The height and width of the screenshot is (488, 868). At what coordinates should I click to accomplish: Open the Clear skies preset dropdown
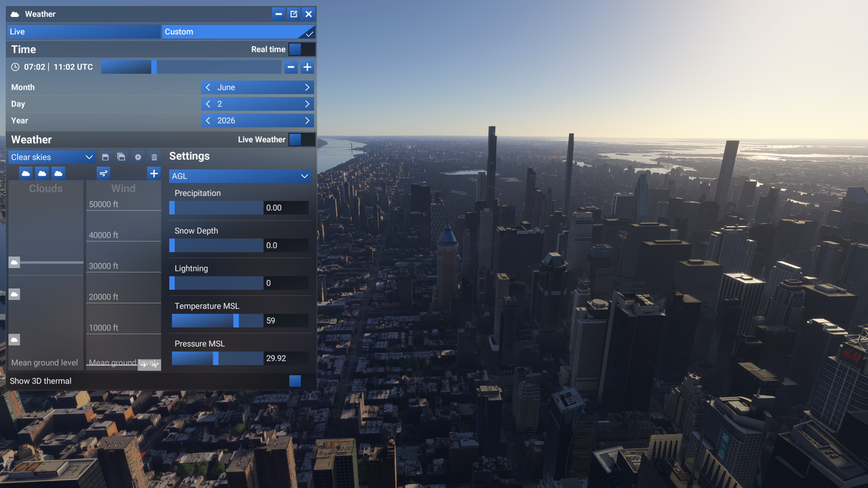(x=52, y=157)
